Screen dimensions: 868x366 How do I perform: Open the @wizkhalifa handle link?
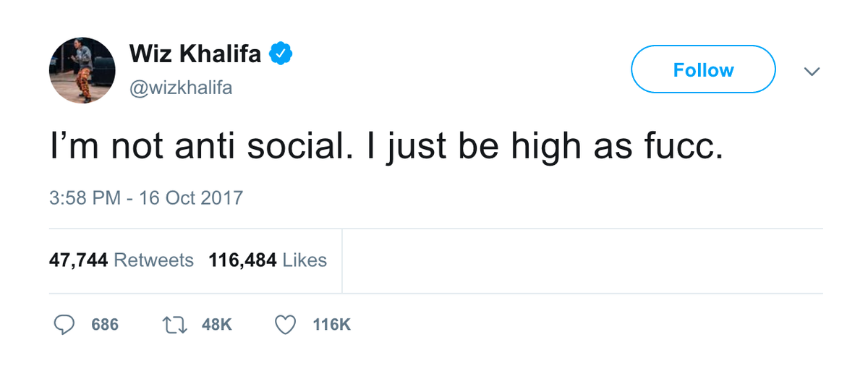click(181, 89)
